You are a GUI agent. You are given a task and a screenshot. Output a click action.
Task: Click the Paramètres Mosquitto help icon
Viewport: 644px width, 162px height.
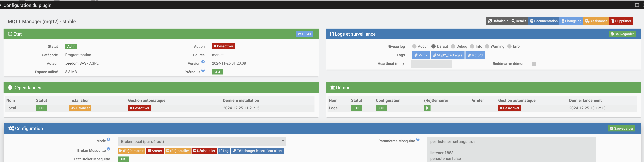(x=418, y=139)
